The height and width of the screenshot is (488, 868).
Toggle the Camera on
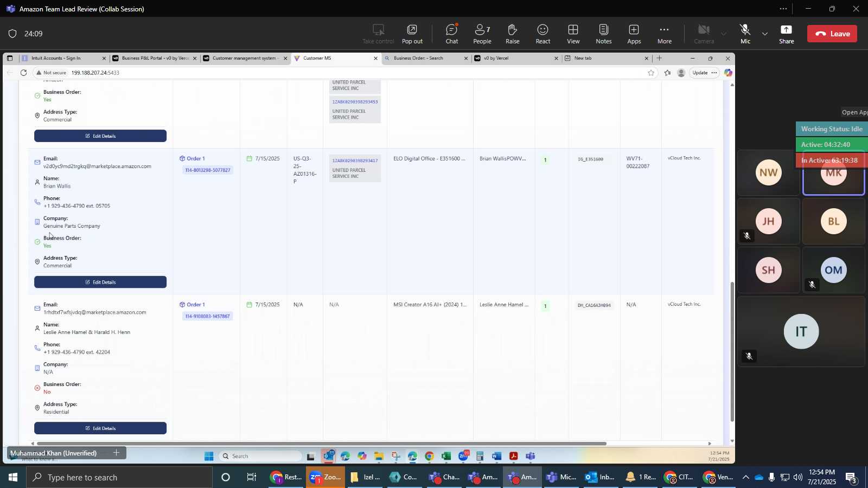[704, 34]
